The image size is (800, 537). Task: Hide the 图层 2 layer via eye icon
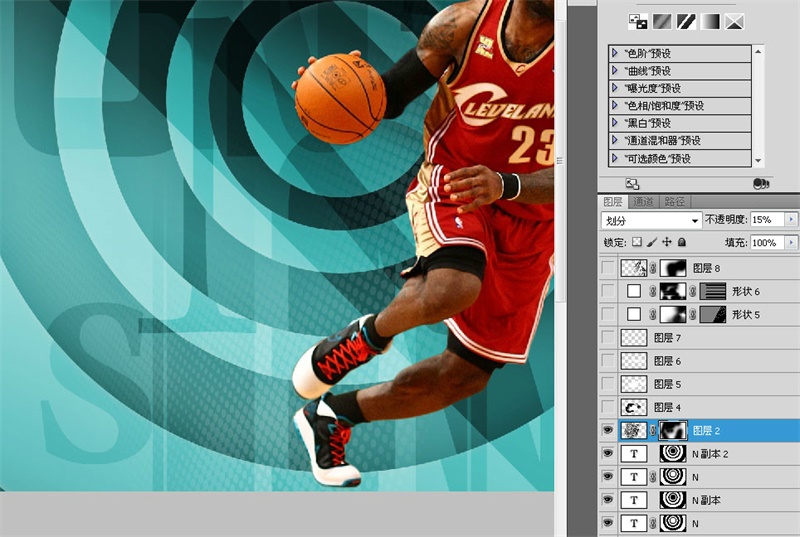pos(607,430)
